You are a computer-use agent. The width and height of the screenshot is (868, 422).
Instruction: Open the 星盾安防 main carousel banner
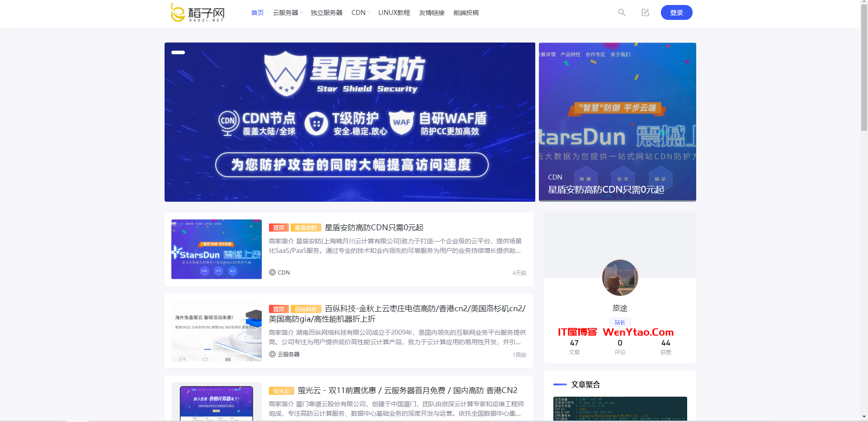(x=349, y=122)
